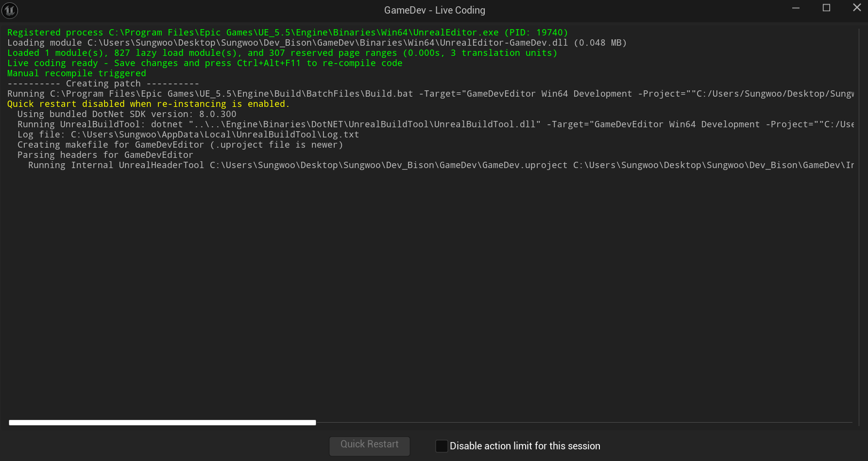Click the yellow Quick restart disabled warning

[148, 104]
